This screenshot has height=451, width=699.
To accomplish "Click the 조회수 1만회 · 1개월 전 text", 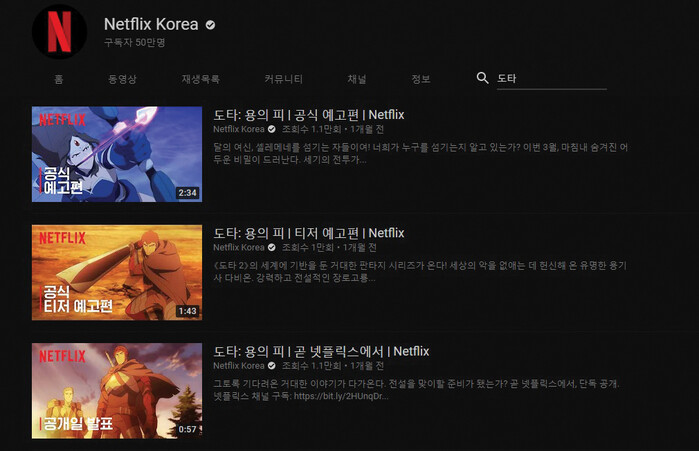I will click(x=329, y=247).
